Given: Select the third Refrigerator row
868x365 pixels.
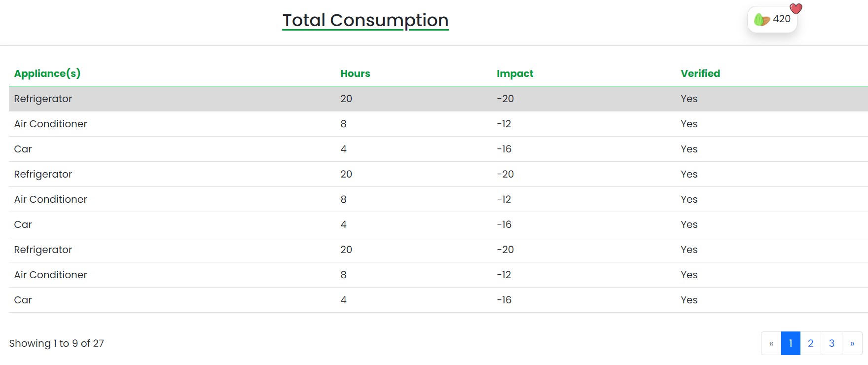Looking at the screenshot, I should click(x=43, y=250).
